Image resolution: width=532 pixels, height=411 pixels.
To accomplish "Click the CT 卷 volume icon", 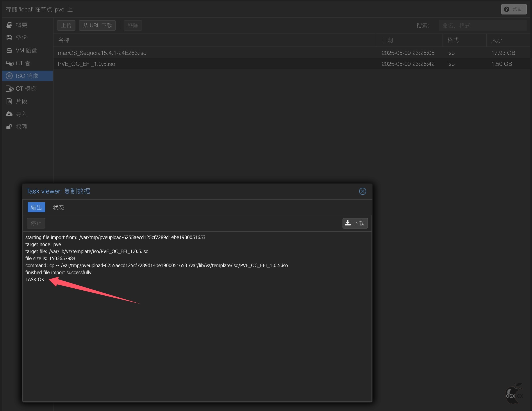I will coord(9,63).
